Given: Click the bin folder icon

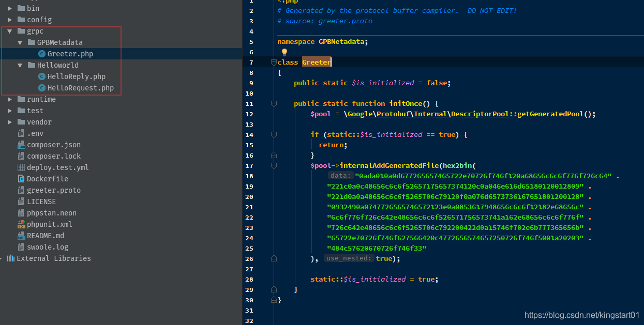Looking at the screenshot, I should [21, 8].
